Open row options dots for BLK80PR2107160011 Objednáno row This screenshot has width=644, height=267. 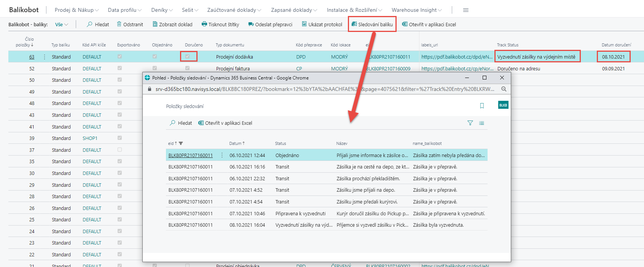point(222,155)
